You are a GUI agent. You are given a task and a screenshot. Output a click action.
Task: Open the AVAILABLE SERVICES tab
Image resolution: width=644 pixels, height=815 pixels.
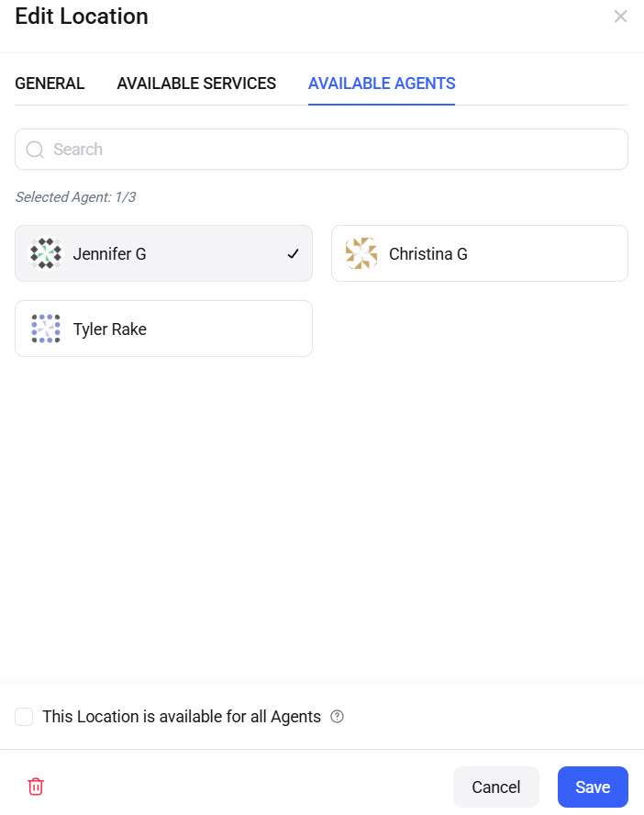tap(195, 84)
